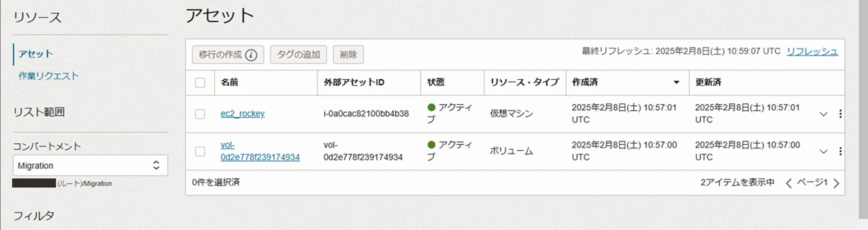Click the 更新済 column header
The height and width of the screenshot is (230, 868).
(x=708, y=82)
